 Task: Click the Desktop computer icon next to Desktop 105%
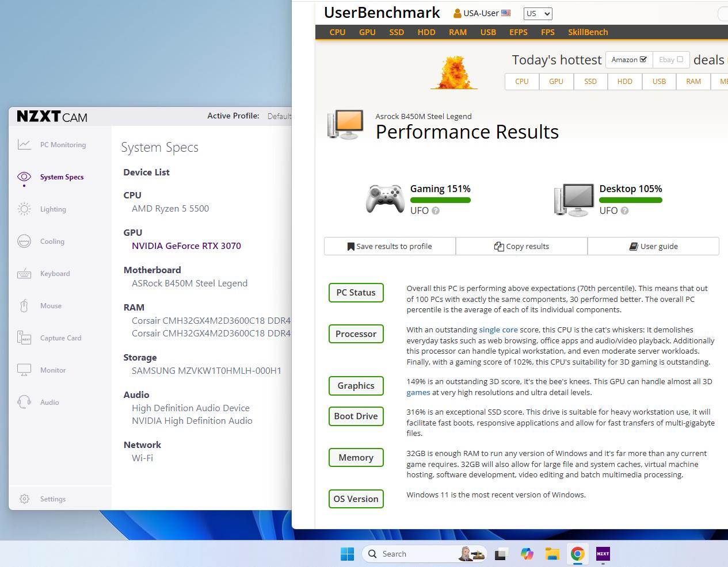pyautogui.click(x=574, y=200)
